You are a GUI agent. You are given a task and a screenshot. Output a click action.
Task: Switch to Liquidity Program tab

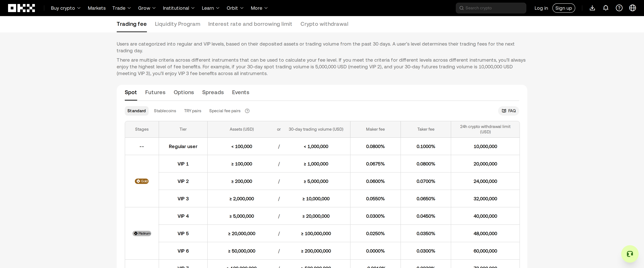tap(177, 24)
